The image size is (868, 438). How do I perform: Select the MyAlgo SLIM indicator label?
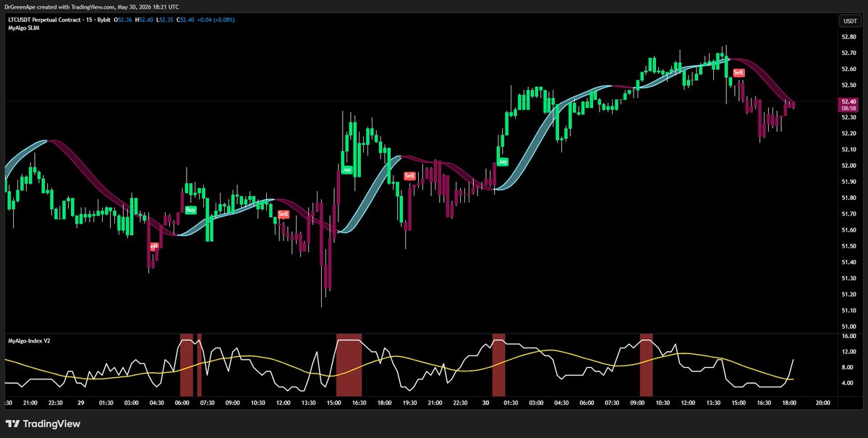click(23, 27)
